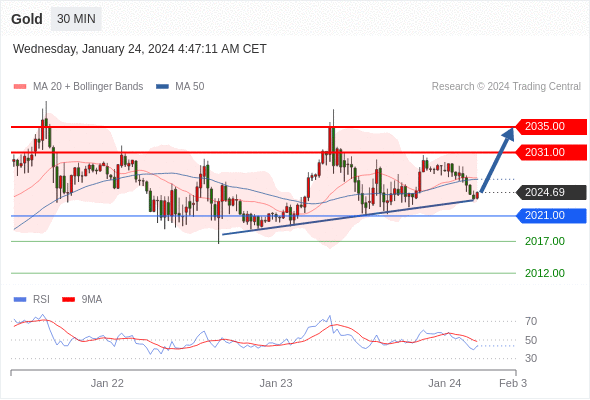Click the 2012.00 support level label
Viewport: 590px width, 400px height.
(545, 273)
